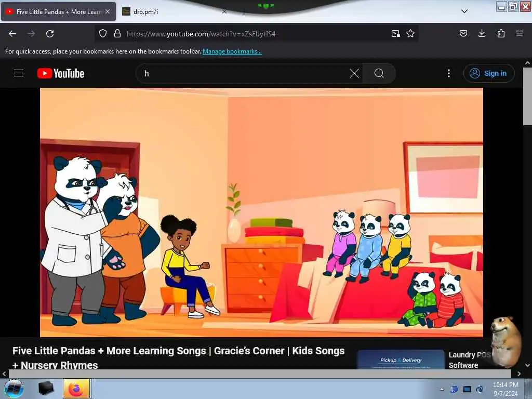Open Manage bookmarks link
Screen dimensions: 532x399
232,51
